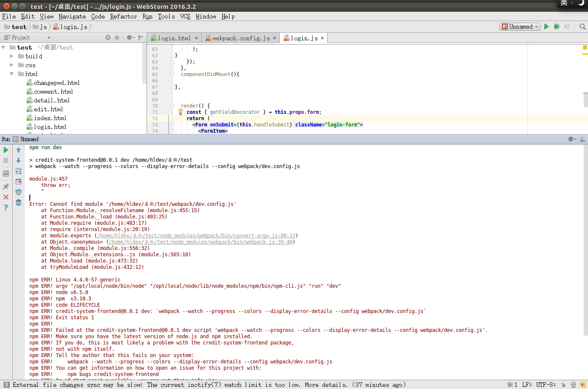The height and width of the screenshot is (389, 588).
Task: Debug the Unnamed configuration bug icon
Action: click(556, 26)
